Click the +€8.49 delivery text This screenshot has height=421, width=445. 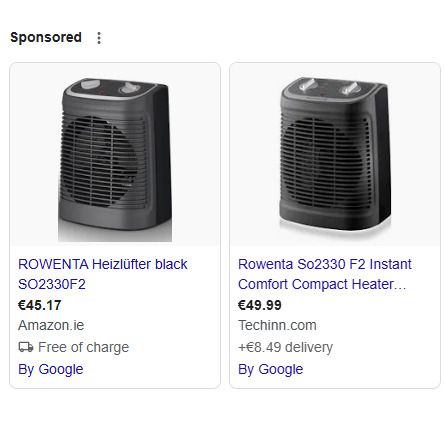[x=285, y=347]
